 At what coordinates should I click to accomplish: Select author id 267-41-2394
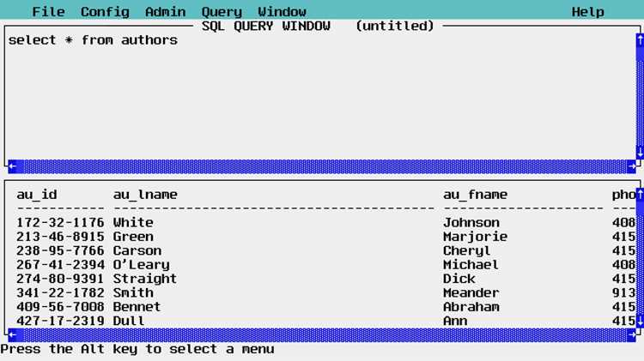[60, 265]
